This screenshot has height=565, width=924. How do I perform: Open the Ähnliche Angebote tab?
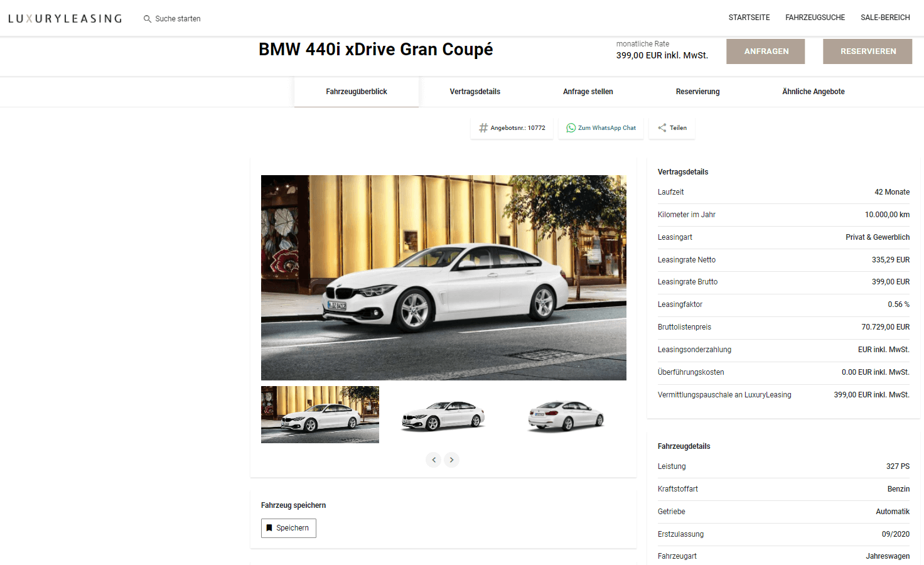pos(814,92)
